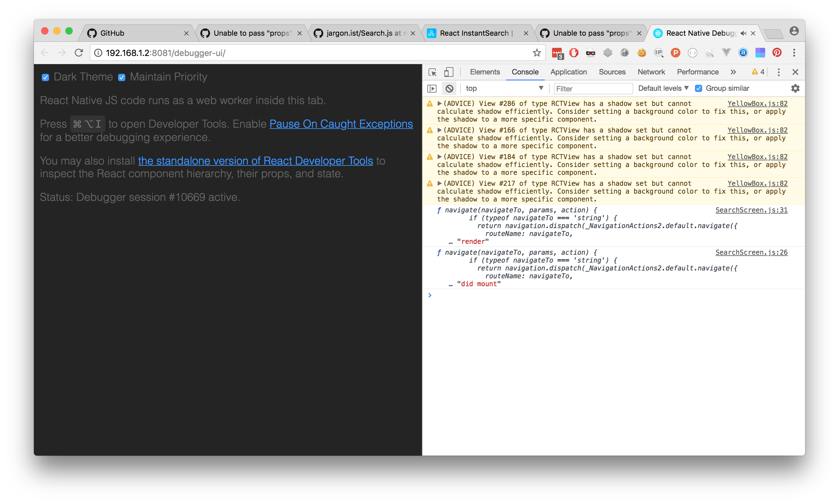Uncheck the Dark Theme checkbox
The width and height of the screenshot is (839, 504).
coord(45,77)
